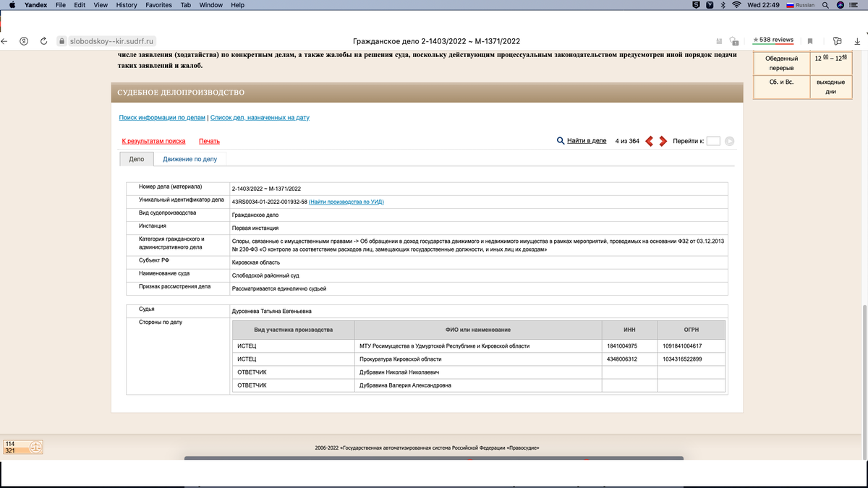
Task: Open the Russian input source menu
Action: click(799, 5)
